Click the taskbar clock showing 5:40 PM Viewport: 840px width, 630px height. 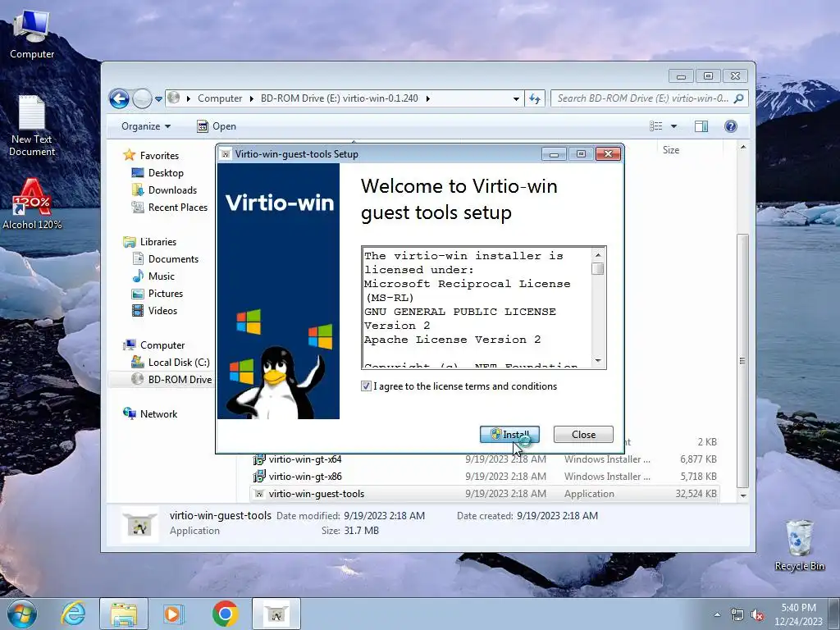(x=799, y=614)
